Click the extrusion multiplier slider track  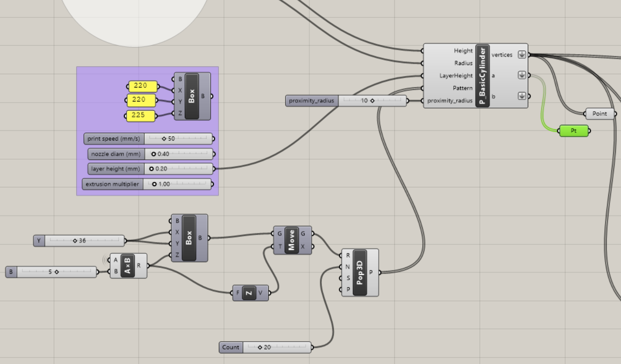pos(177,184)
